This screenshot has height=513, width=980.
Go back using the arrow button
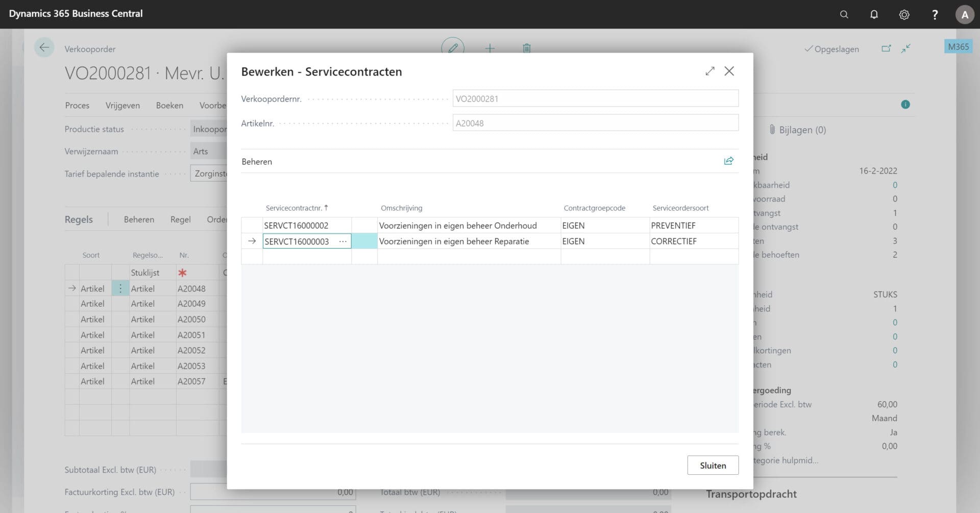click(x=44, y=48)
